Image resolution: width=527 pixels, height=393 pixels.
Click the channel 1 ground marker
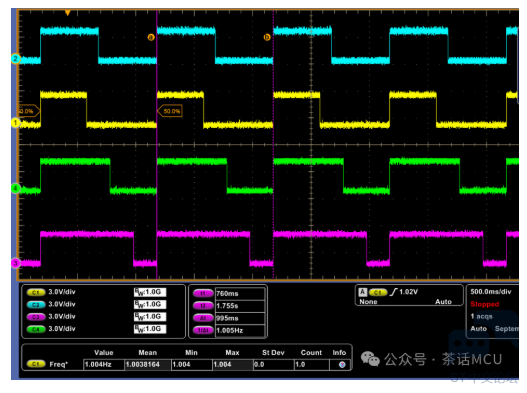click(x=15, y=123)
